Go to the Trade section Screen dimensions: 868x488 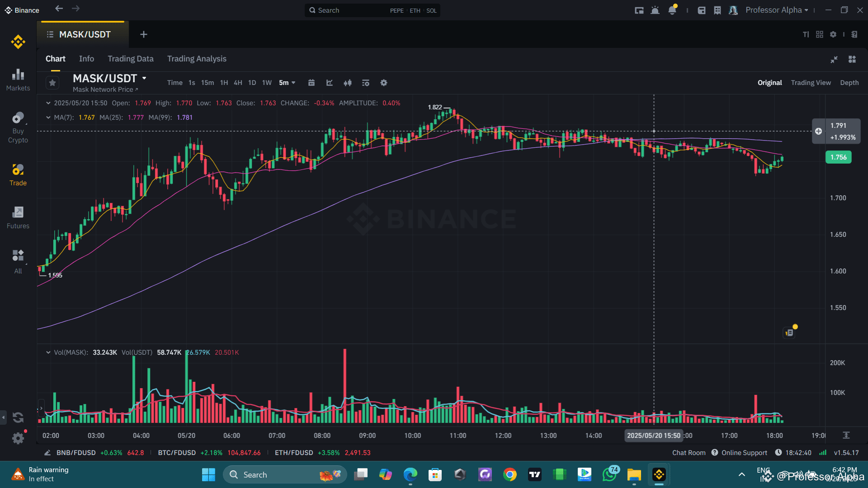click(x=18, y=175)
